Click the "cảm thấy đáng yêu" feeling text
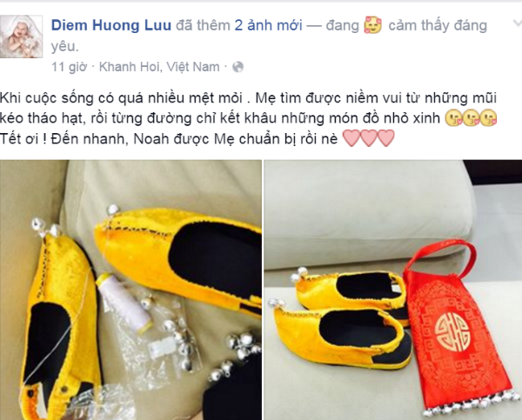The height and width of the screenshot is (420, 522). [x=438, y=25]
